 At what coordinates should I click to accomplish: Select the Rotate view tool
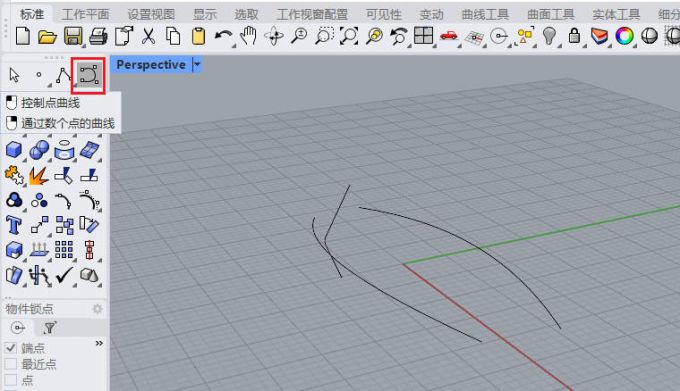(x=274, y=36)
